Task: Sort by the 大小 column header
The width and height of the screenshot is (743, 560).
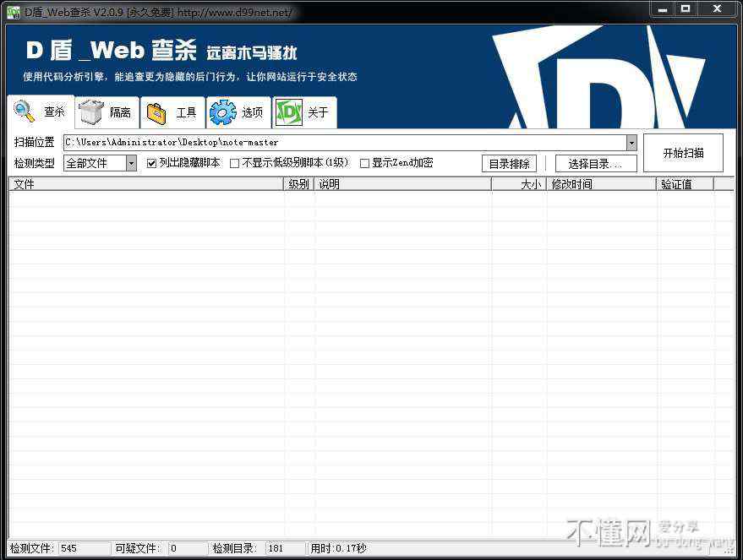Action: tap(519, 184)
